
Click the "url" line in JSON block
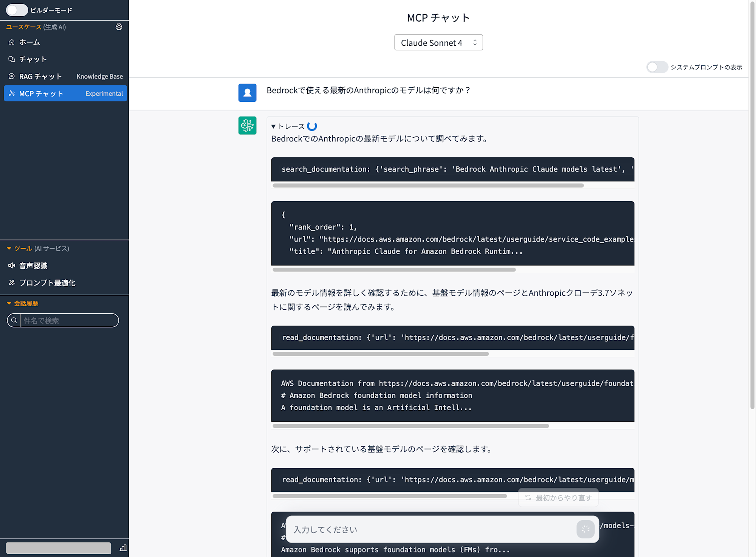(x=462, y=239)
